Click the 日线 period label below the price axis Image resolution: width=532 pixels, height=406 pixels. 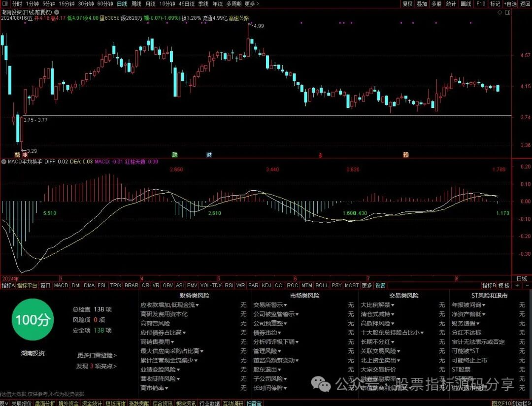click(x=522, y=278)
